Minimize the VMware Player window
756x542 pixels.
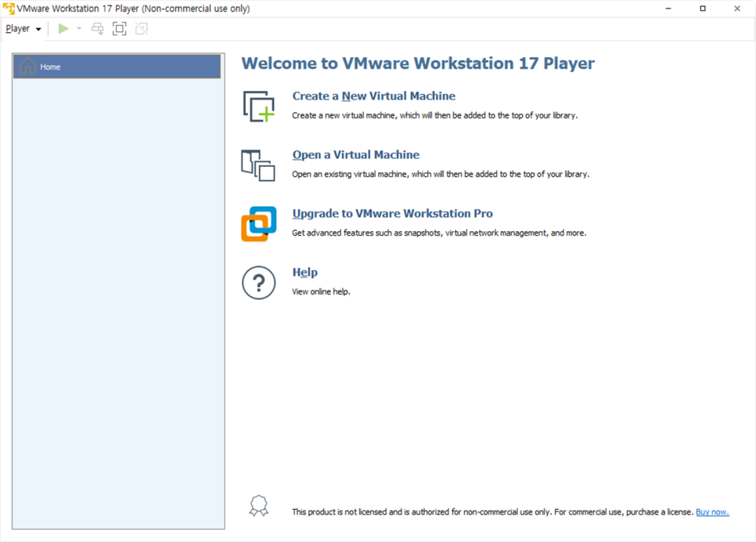point(668,8)
